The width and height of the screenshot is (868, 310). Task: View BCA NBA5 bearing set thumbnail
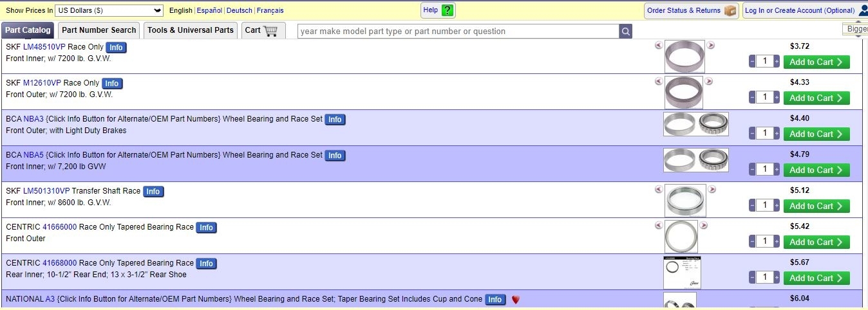696,160
